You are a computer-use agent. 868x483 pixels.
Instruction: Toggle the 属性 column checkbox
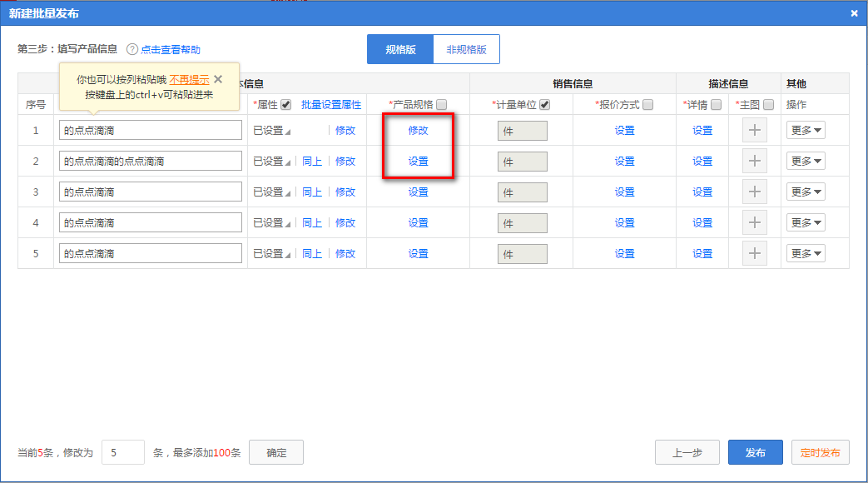point(286,105)
